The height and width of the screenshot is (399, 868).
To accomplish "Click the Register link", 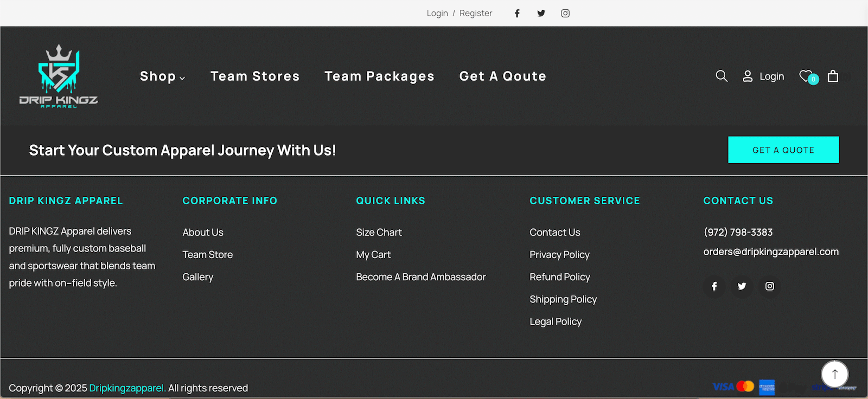I will pos(476,13).
